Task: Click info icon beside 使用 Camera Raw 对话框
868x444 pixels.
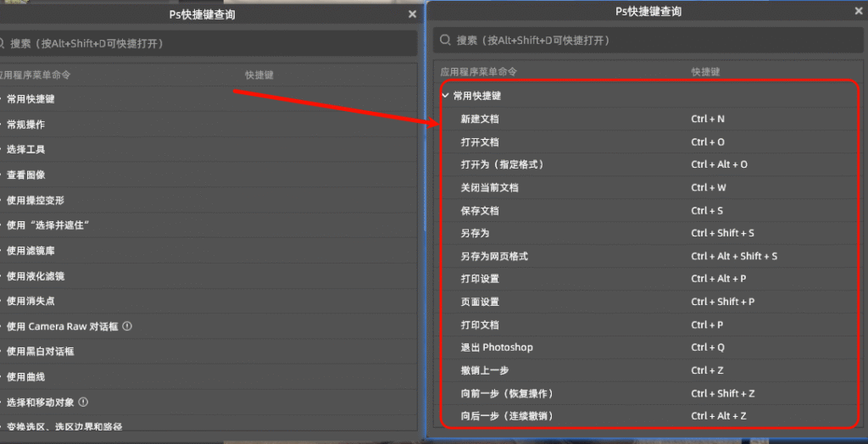Action: [127, 326]
